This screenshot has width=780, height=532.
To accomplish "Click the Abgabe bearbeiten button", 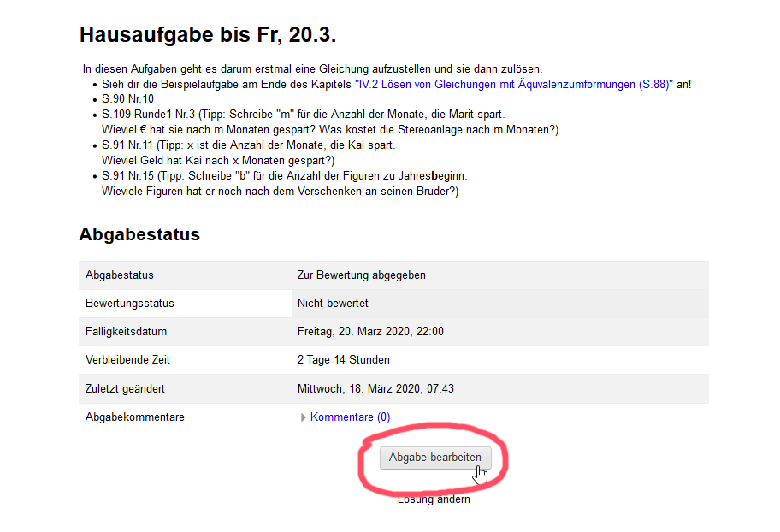I will (435, 458).
